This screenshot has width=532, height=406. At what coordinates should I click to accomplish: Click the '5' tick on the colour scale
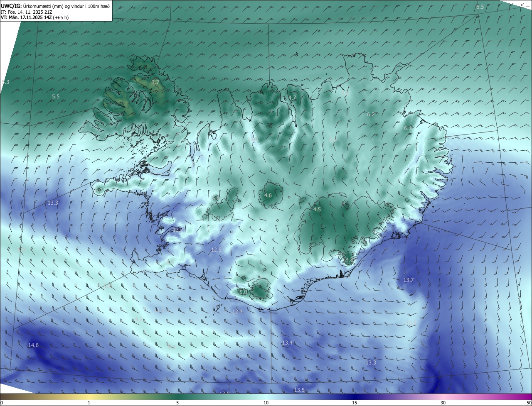coord(177,403)
